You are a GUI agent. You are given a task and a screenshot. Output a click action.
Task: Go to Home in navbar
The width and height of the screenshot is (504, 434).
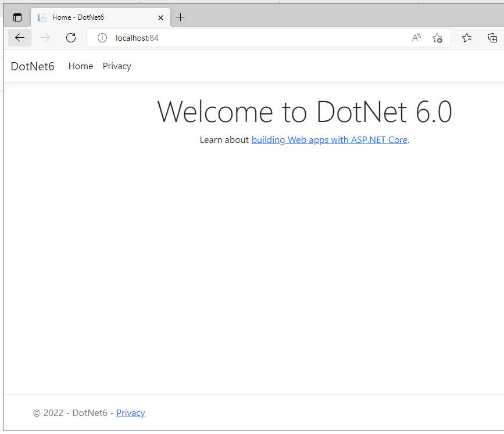81,66
